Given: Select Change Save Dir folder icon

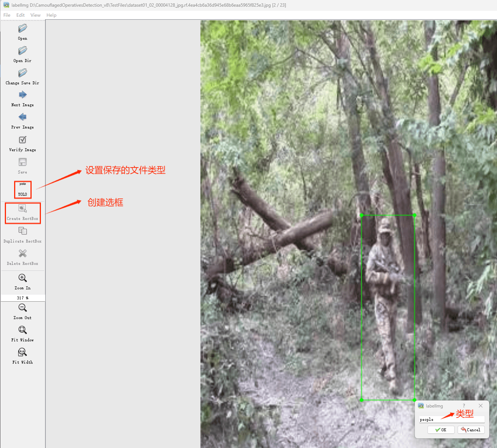Looking at the screenshot, I should click(23, 73).
